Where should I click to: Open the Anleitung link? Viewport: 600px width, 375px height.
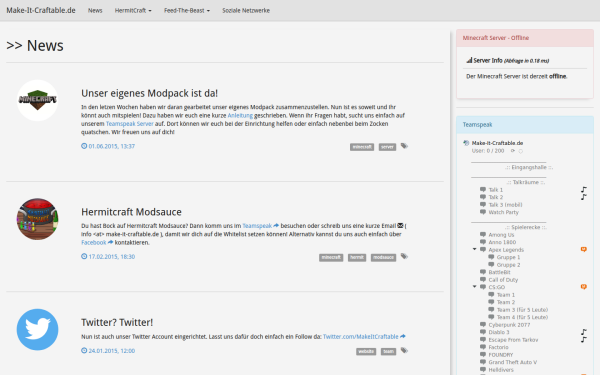pos(240,115)
